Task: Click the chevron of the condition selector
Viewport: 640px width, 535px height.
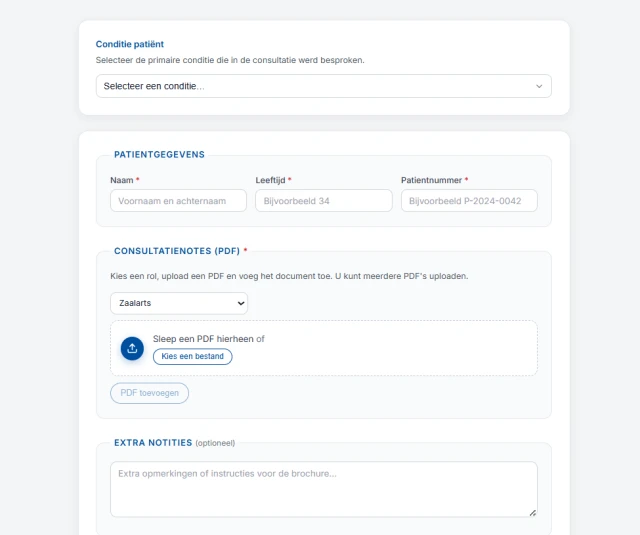Action: click(x=539, y=87)
